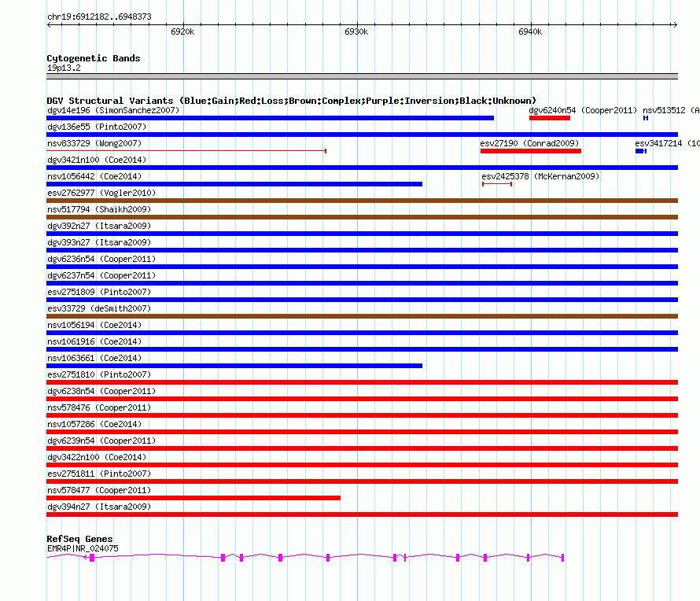
Task: Click the ruler's right arrow end
Action: click(x=675, y=25)
